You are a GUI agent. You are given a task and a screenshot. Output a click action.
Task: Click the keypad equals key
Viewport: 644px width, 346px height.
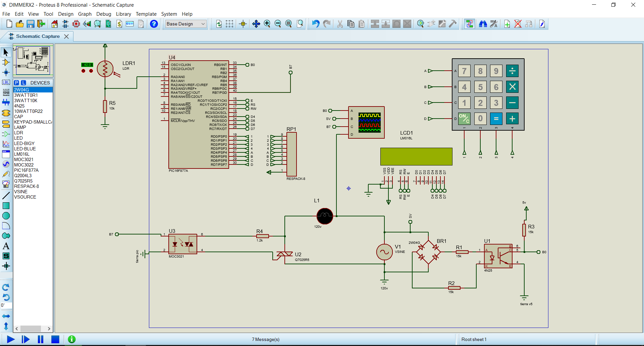point(496,119)
